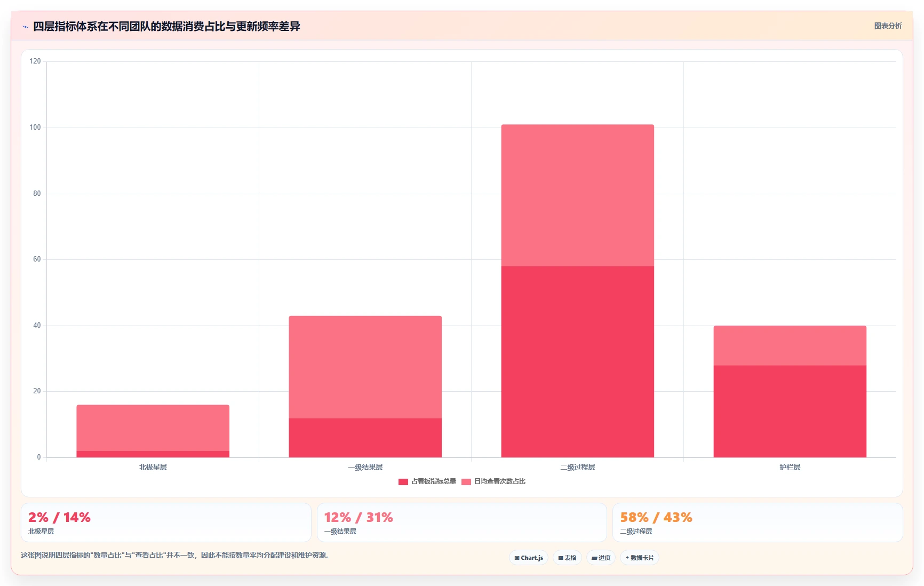The width and height of the screenshot is (924, 586).
Task: Click the 100 y-axis value
Action: pyautogui.click(x=35, y=128)
